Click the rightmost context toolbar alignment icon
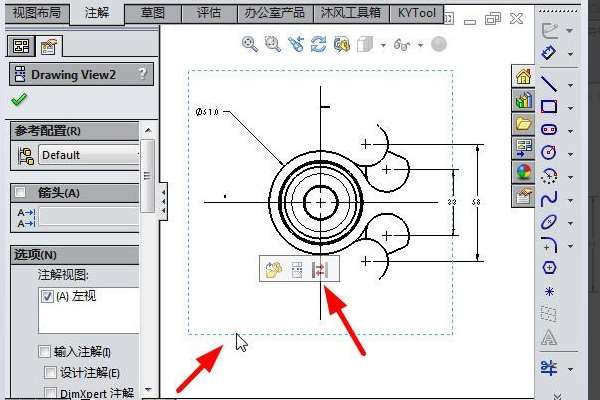The height and width of the screenshot is (400, 600). [x=320, y=269]
